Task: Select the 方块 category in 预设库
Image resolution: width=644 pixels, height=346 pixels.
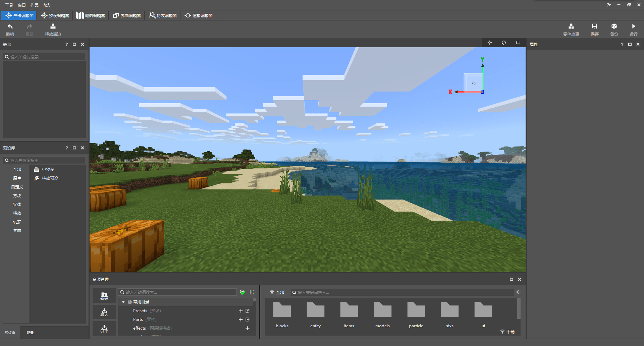Action: (17, 196)
